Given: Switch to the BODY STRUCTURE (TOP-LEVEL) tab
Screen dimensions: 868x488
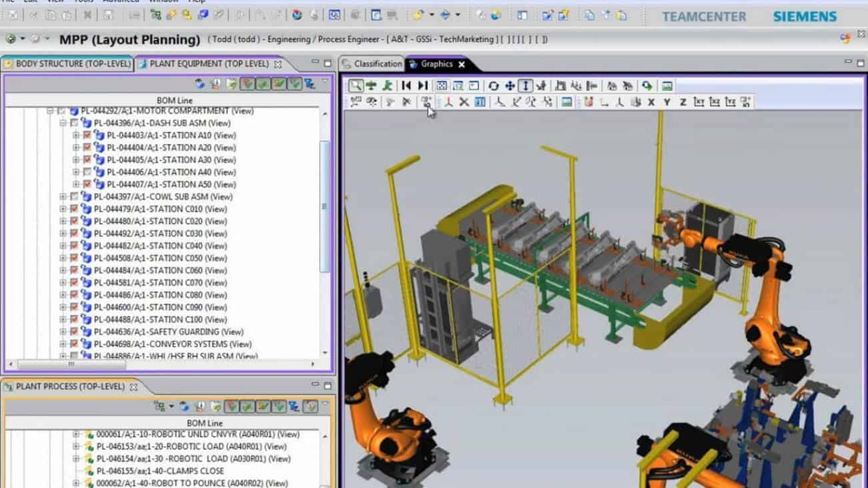Looking at the screenshot, I should (67, 64).
